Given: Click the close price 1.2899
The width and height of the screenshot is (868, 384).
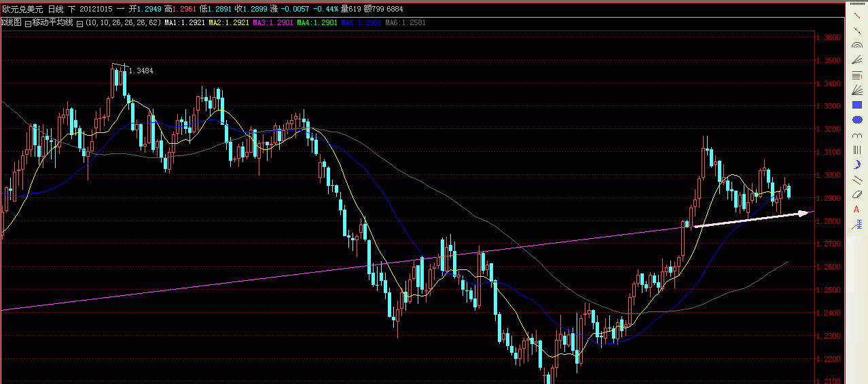Looking at the screenshot, I should click(x=255, y=9).
